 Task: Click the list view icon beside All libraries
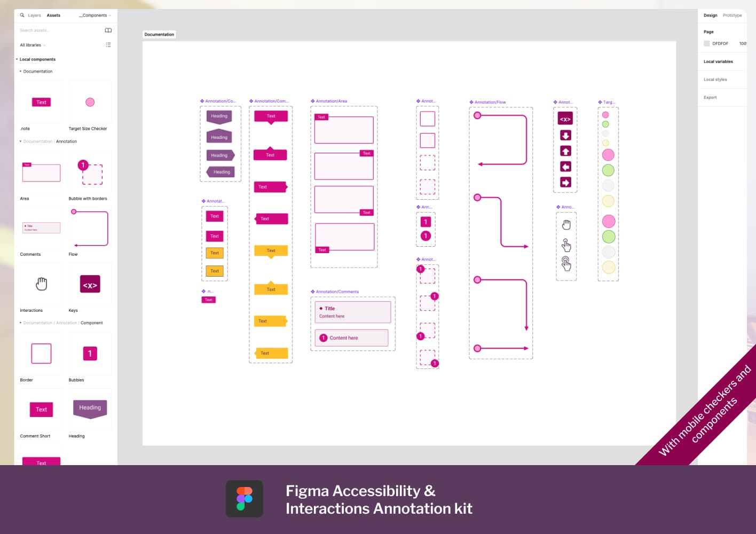pos(108,45)
